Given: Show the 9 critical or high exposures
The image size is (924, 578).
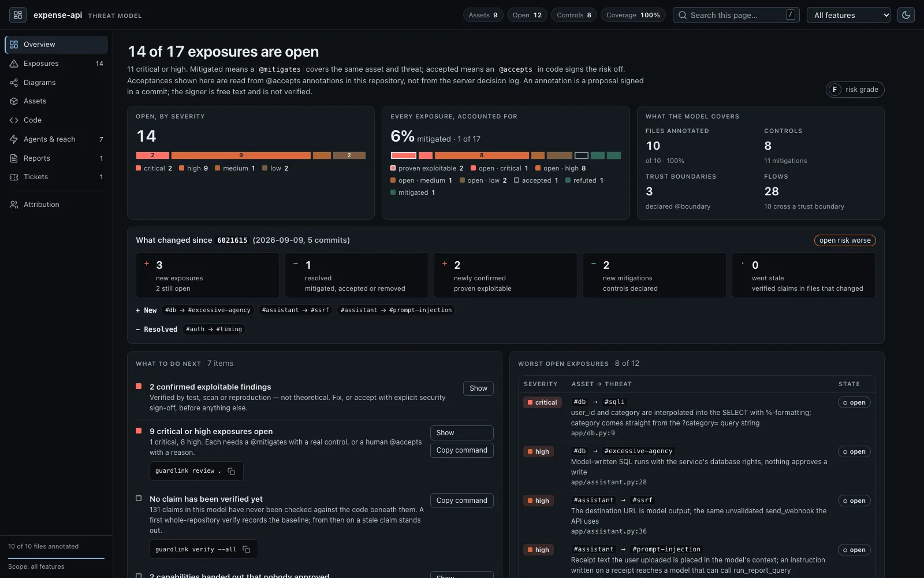Looking at the screenshot, I should [461, 433].
